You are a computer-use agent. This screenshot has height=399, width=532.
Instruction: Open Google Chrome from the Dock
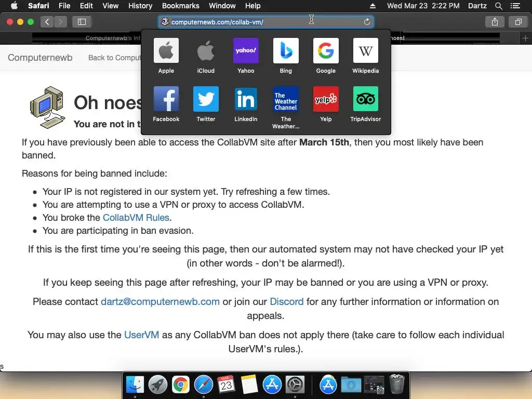pyautogui.click(x=180, y=385)
